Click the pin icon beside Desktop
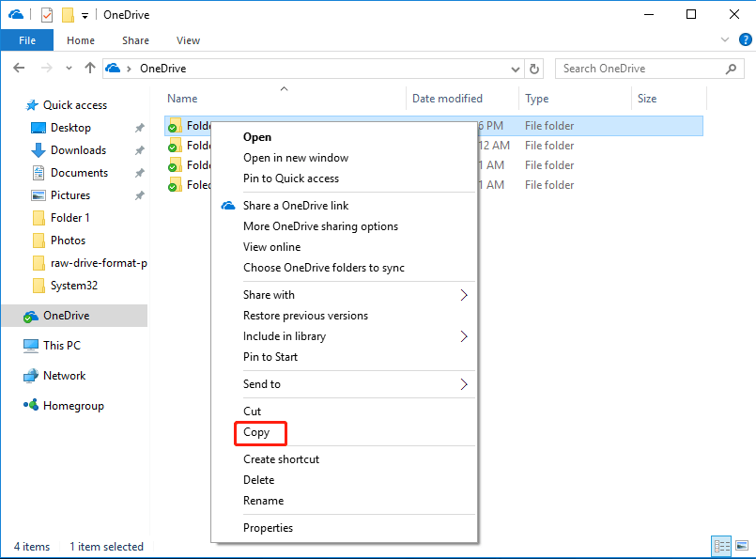Image resolution: width=756 pixels, height=559 pixels. tap(139, 128)
